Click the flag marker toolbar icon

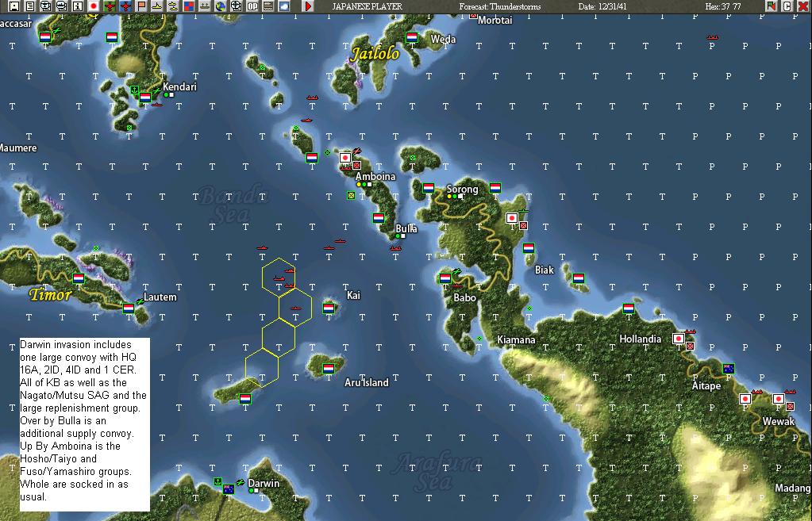pos(143,6)
